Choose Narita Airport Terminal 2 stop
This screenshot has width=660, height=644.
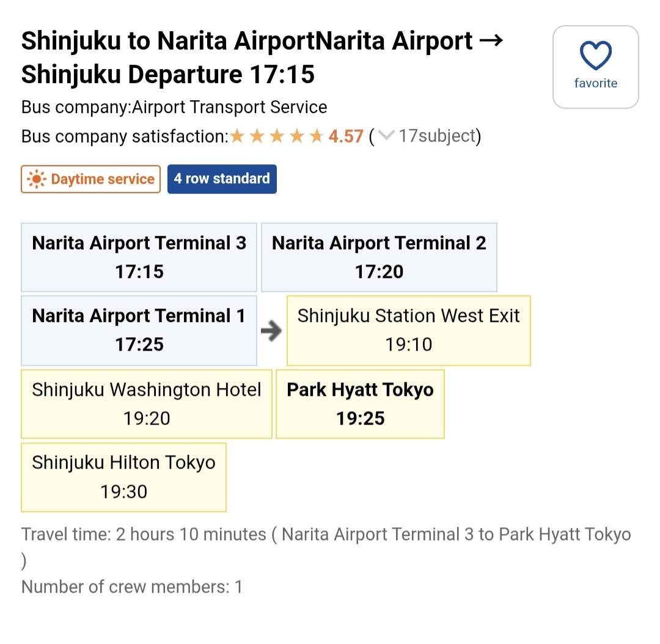tap(379, 257)
